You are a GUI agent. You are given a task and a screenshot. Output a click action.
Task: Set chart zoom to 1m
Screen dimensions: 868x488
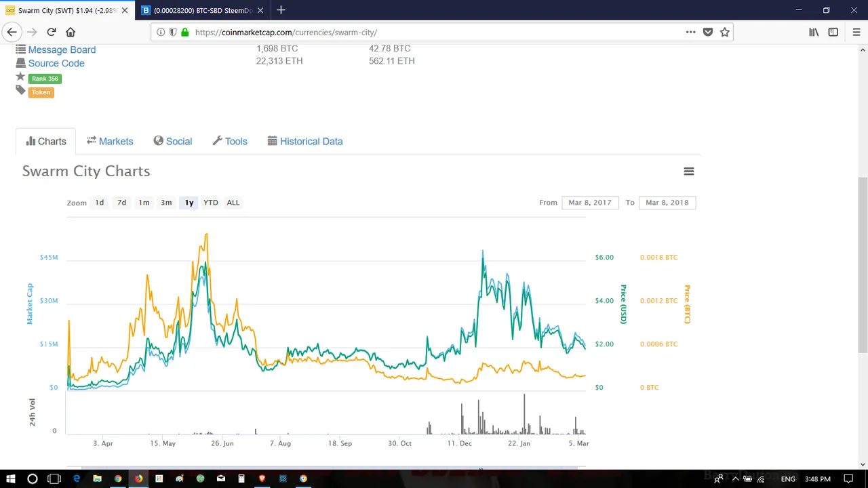144,203
